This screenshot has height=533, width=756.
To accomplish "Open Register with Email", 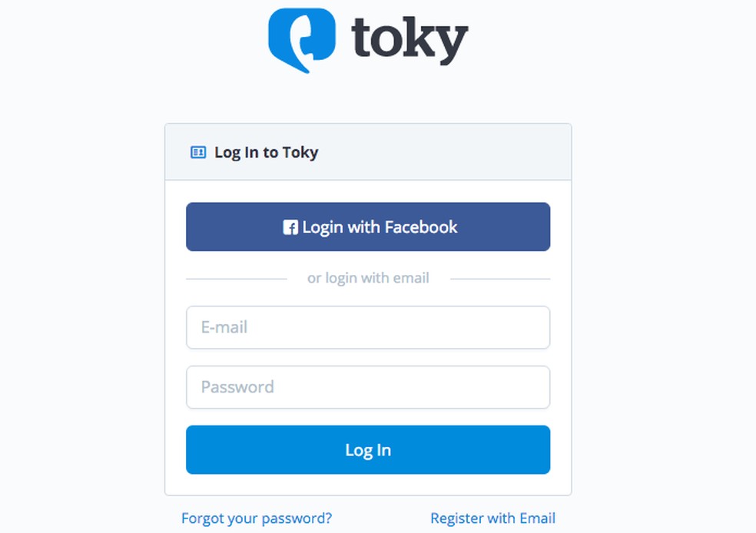I will (493, 518).
